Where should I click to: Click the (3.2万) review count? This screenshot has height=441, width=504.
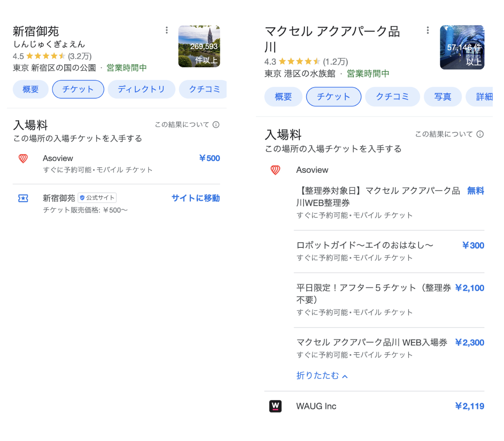click(x=80, y=56)
